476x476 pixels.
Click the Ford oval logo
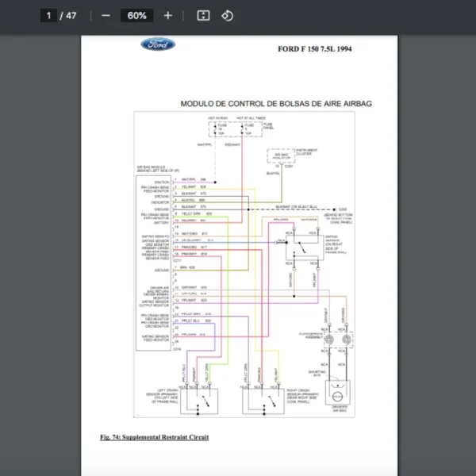coord(158,45)
